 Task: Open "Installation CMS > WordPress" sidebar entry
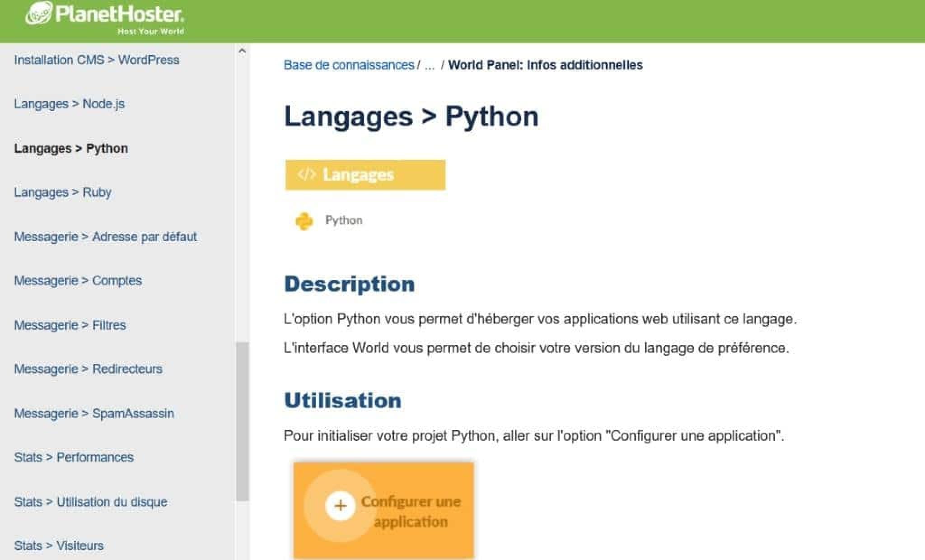pos(96,60)
